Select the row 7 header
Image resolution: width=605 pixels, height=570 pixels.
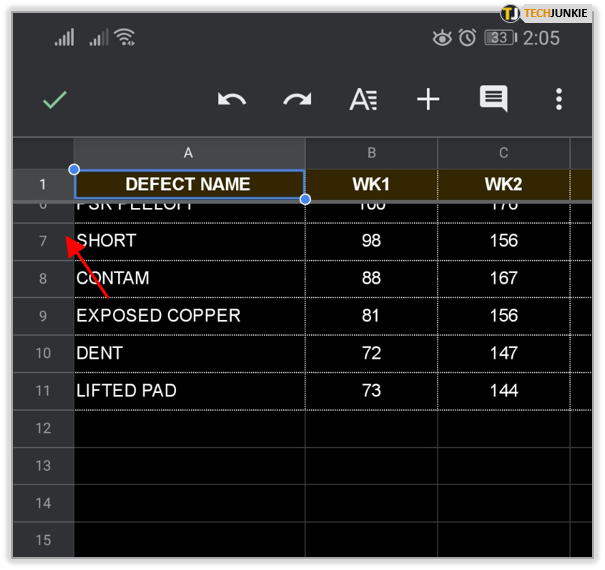[43, 241]
